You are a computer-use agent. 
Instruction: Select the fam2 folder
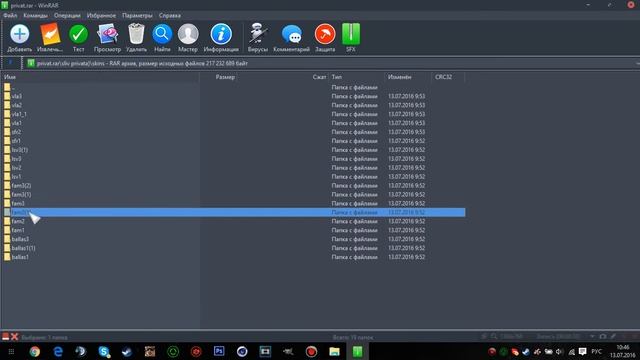(x=233, y=221)
